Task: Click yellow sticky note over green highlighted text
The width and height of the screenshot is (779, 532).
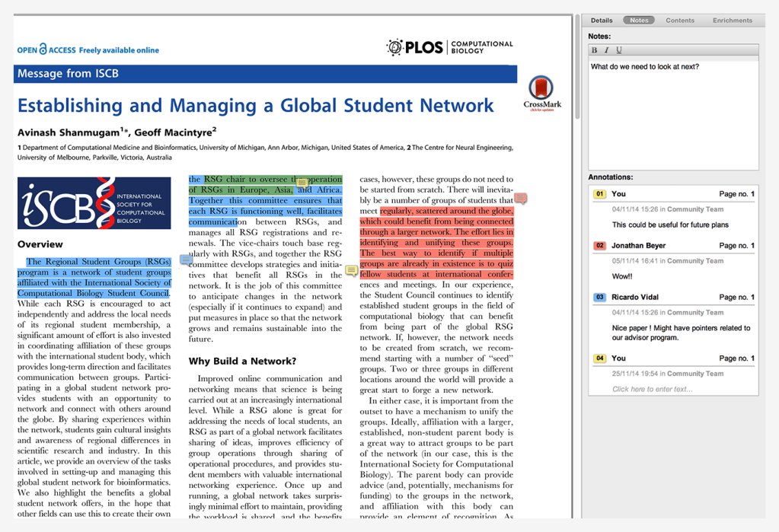Action: [302, 183]
